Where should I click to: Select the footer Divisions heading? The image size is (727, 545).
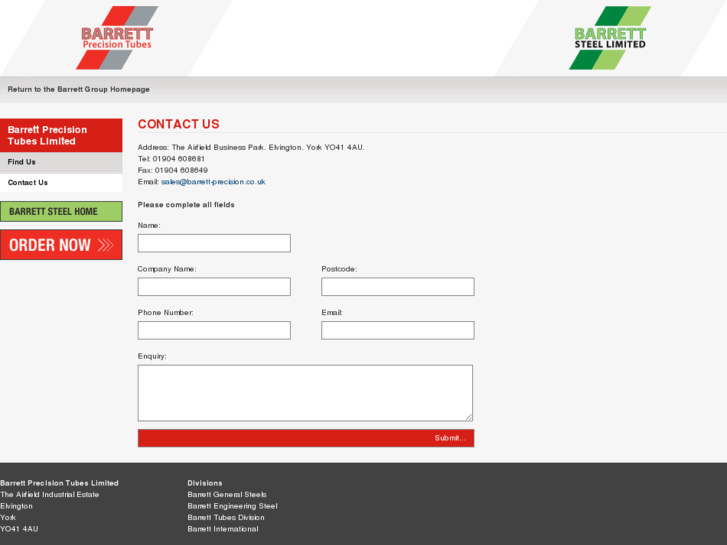point(205,483)
